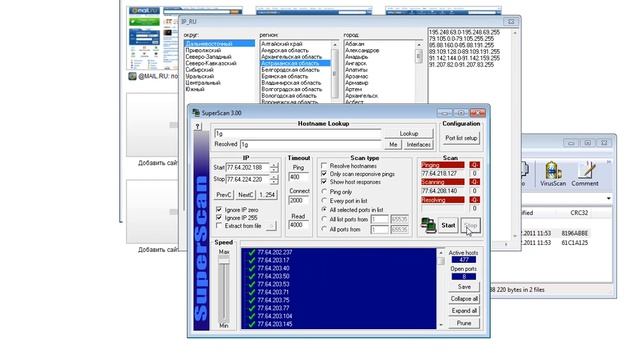This screenshot has width=640, height=360.
Task: Click the Comment icon in the archive window
Action: 585,173
